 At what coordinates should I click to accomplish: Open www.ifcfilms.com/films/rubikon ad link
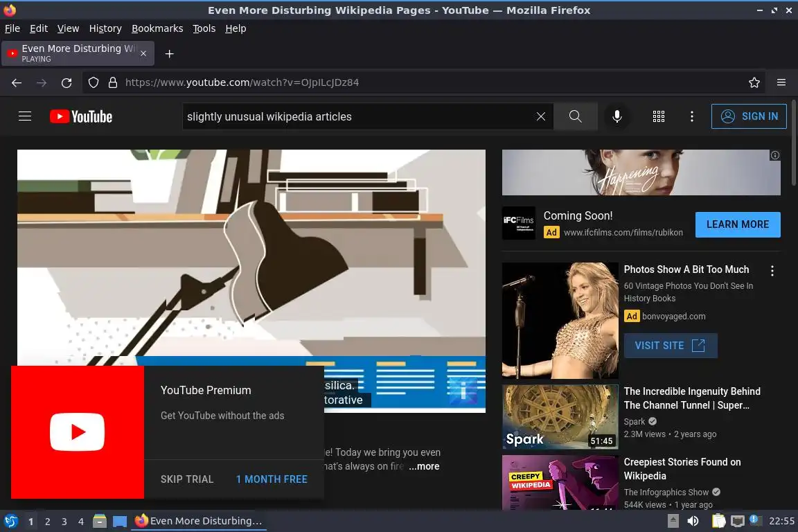click(x=623, y=233)
